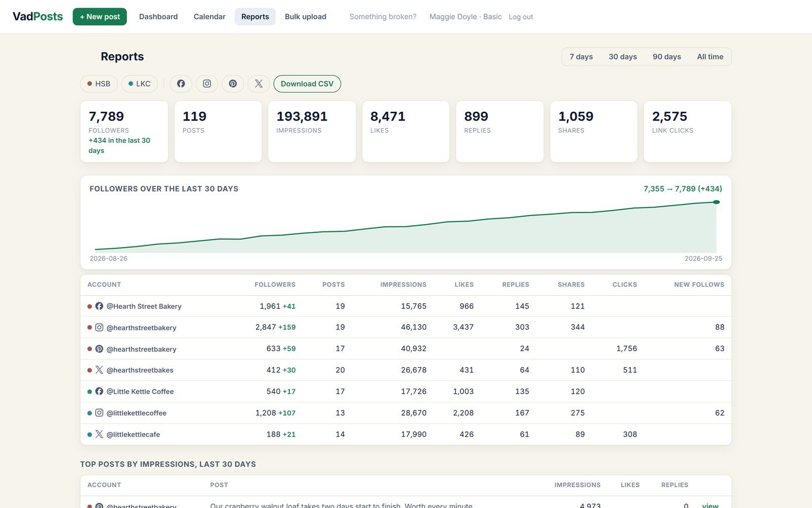This screenshot has width=812, height=508.
Task: Toggle the LKC brand filter chip
Action: [x=140, y=84]
